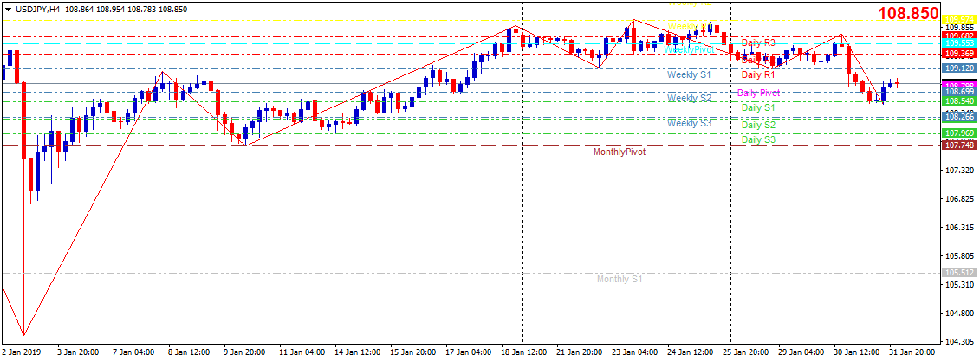The height and width of the screenshot is (362, 980).
Task: Click the magenta Daily Pivot label
Action: coord(758,93)
